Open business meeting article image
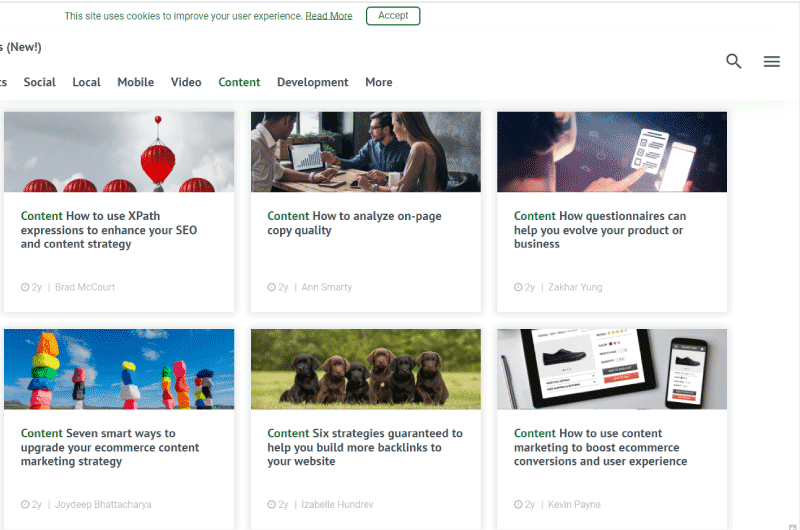This screenshot has width=800, height=530. pyautogui.click(x=365, y=152)
